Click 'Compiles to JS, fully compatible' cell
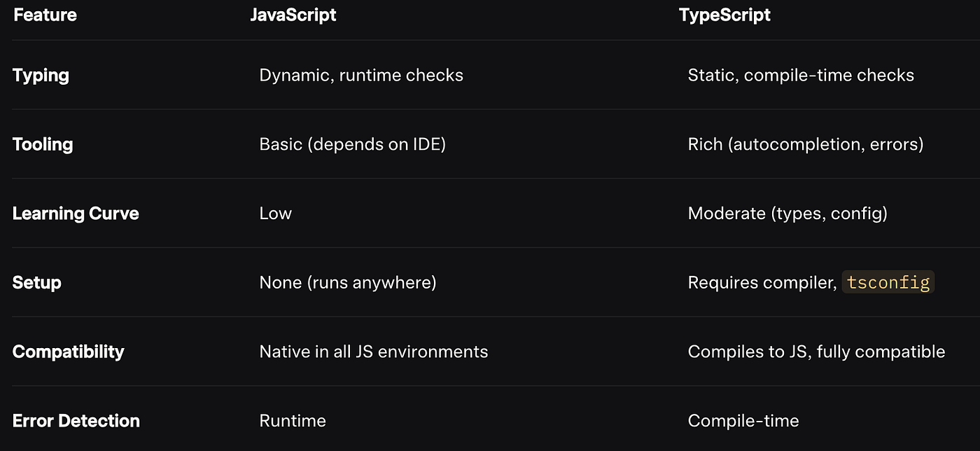The image size is (980, 451). pos(816,352)
